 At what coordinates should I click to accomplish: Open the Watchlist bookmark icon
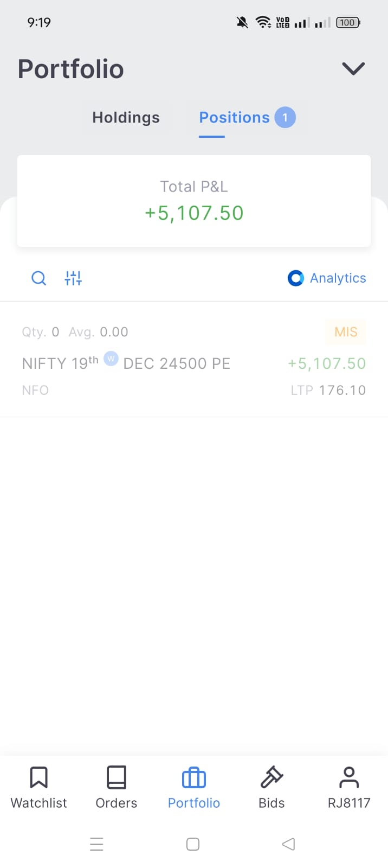(x=38, y=777)
